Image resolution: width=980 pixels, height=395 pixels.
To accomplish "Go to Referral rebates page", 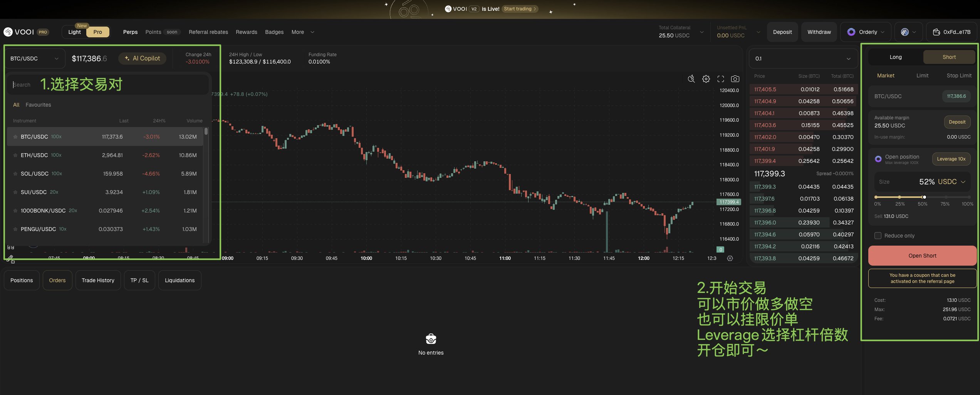I will 208,32.
